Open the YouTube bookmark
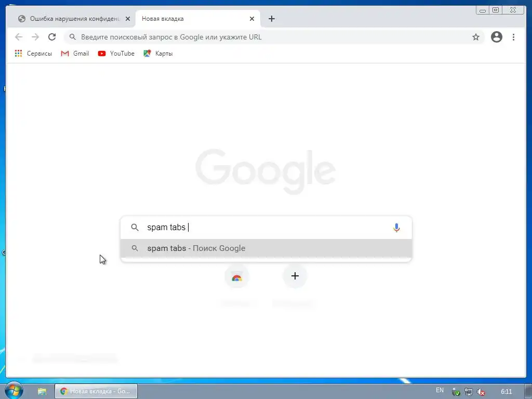Image resolution: width=532 pixels, height=399 pixels. pos(116,54)
